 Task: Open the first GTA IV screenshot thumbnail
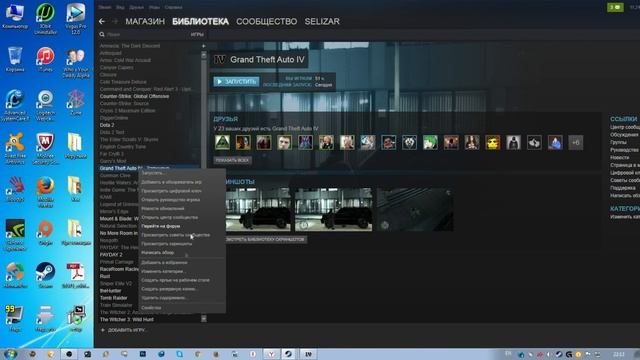click(x=258, y=209)
